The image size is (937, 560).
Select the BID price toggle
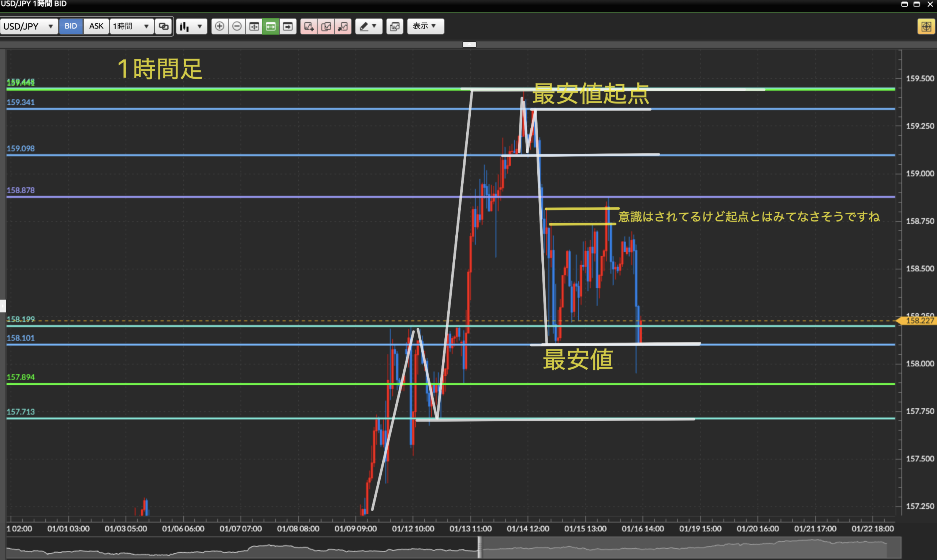71,26
